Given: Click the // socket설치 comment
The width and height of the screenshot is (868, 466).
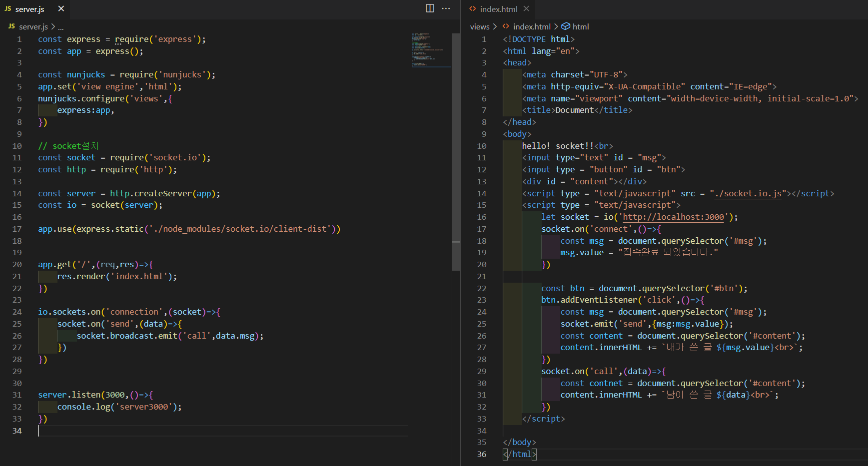Looking at the screenshot, I should pos(68,146).
